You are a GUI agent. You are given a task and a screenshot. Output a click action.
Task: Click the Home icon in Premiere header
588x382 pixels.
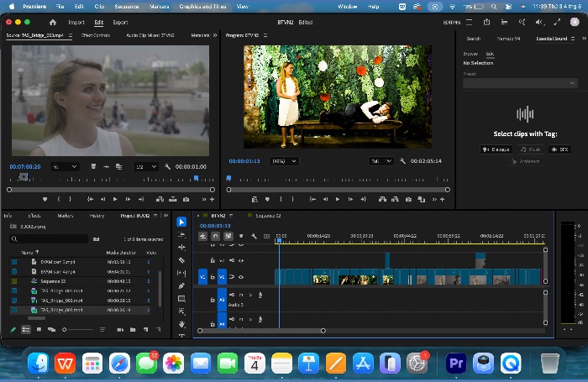click(x=53, y=23)
